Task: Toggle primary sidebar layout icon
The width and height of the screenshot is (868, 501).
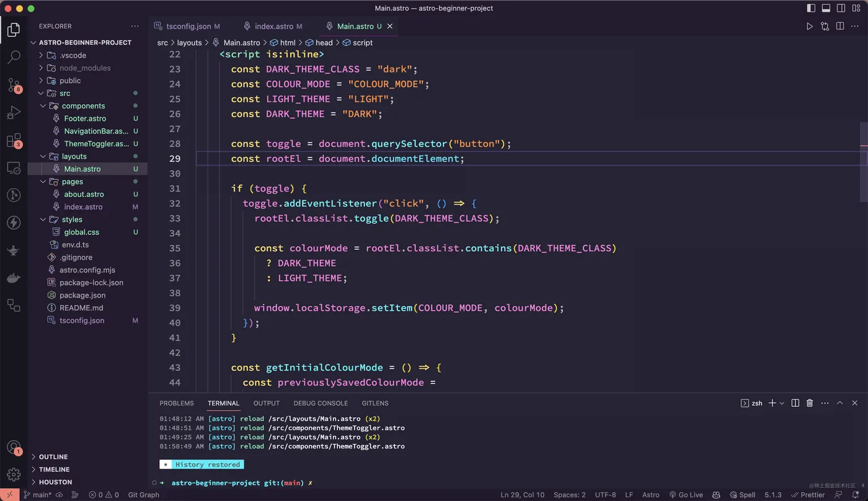Action: pos(811,8)
